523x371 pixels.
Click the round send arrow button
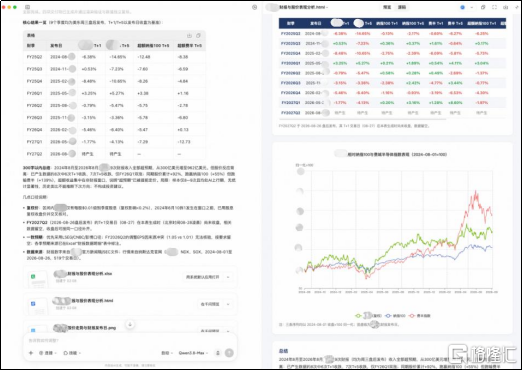(x=229, y=353)
